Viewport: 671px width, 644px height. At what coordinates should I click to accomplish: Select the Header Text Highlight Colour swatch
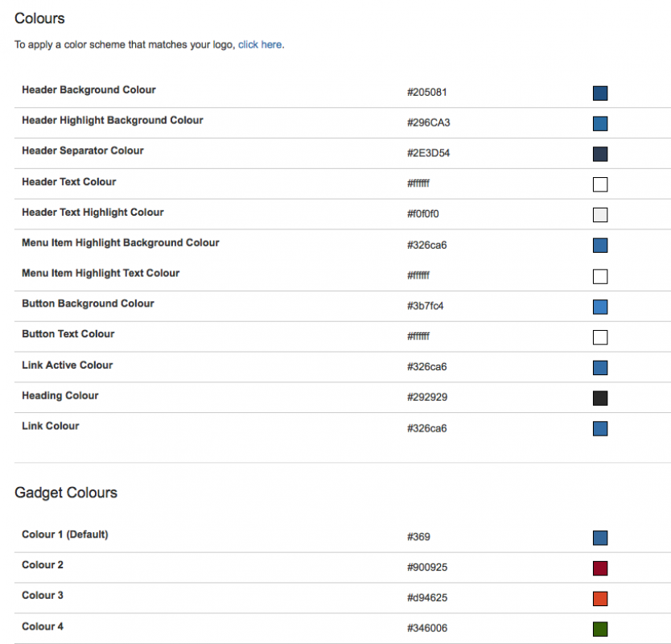599,215
